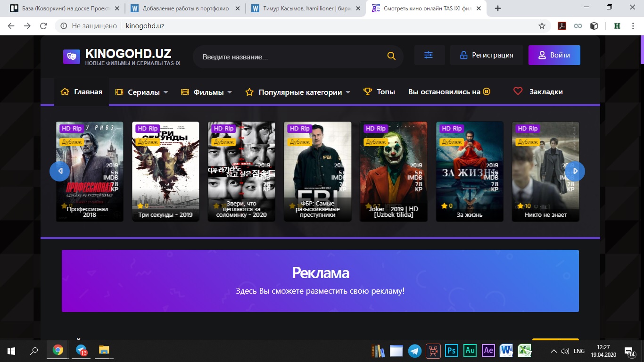The height and width of the screenshot is (362, 644).
Task: Open the 'Профессионал - 2018' movie poster
Action: click(90, 172)
